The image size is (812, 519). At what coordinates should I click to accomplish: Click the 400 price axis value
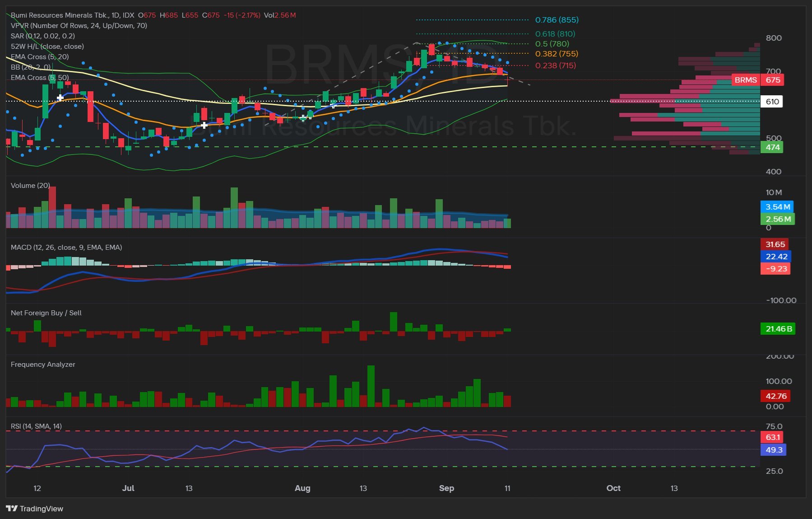[x=774, y=172]
